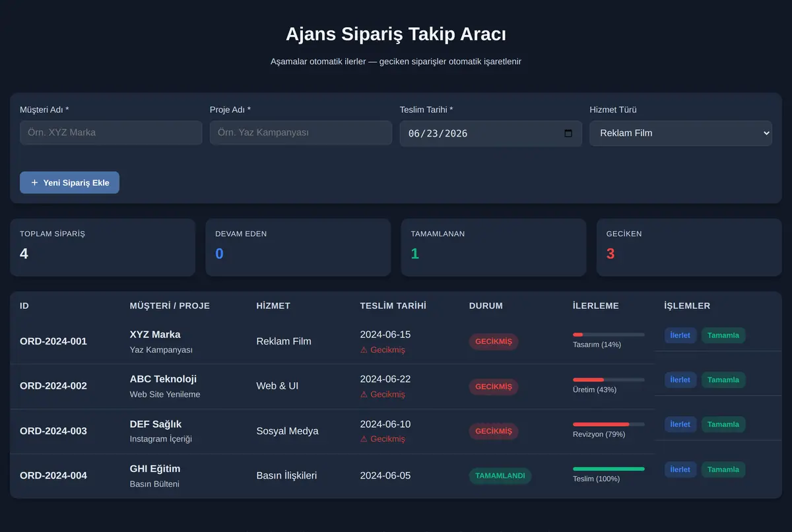The width and height of the screenshot is (792, 532).
Task: Click the customer name DEF Sağlık
Action: click(x=156, y=424)
